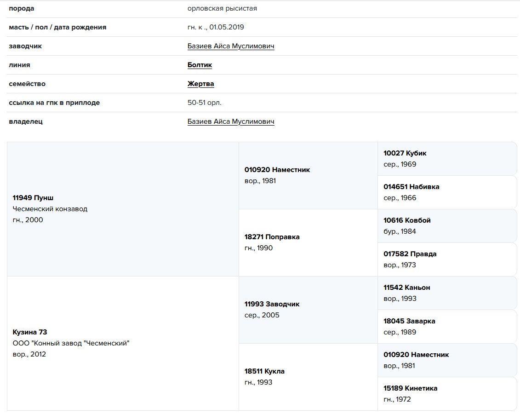The height and width of the screenshot is (420, 520).
Task: Open owner link Базиев Айса Муслимович
Action: coord(231,121)
